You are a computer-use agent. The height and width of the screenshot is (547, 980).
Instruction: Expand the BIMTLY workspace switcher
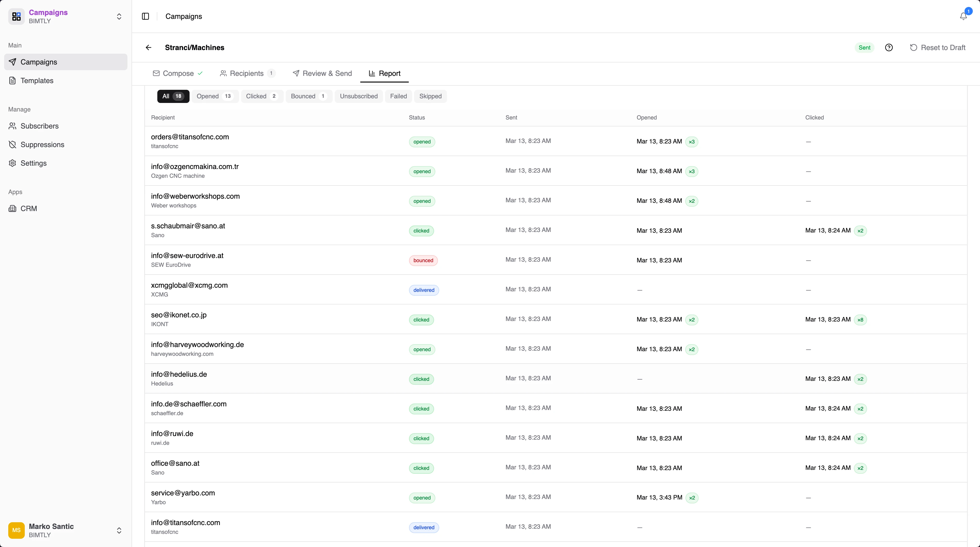[119, 16]
